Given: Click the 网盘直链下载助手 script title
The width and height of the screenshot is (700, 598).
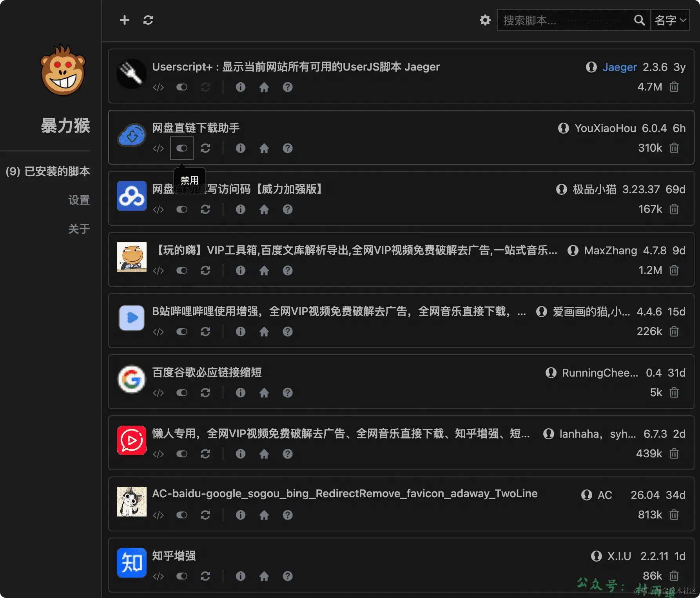Looking at the screenshot, I should (196, 128).
